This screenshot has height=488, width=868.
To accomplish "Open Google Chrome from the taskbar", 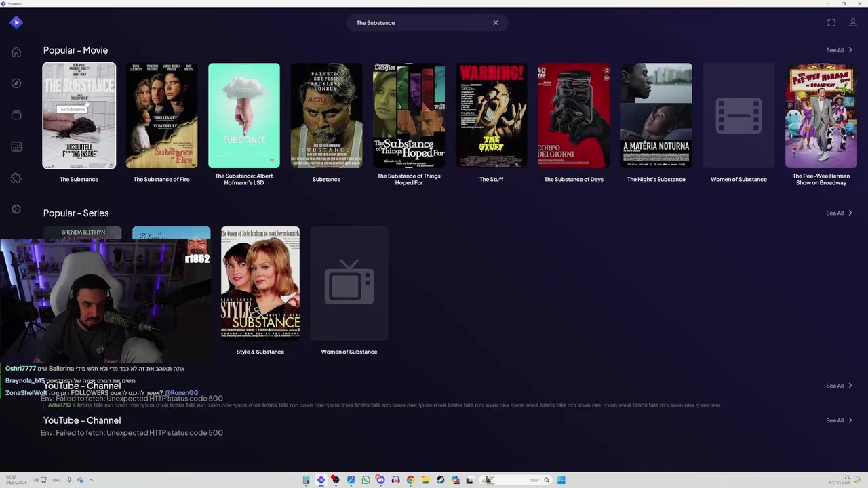I will pos(410,480).
